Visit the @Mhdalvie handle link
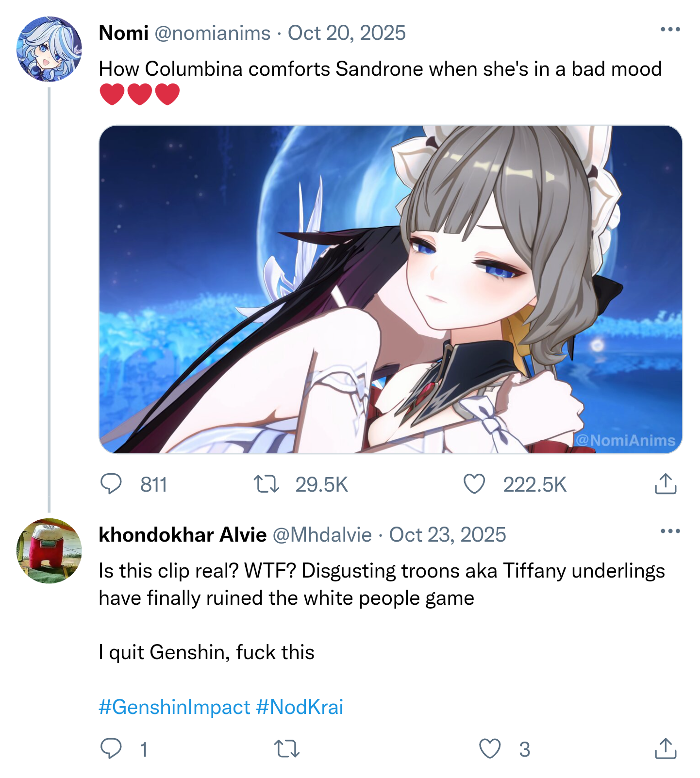This screenshot has width=700, height=778. (322, 535)
